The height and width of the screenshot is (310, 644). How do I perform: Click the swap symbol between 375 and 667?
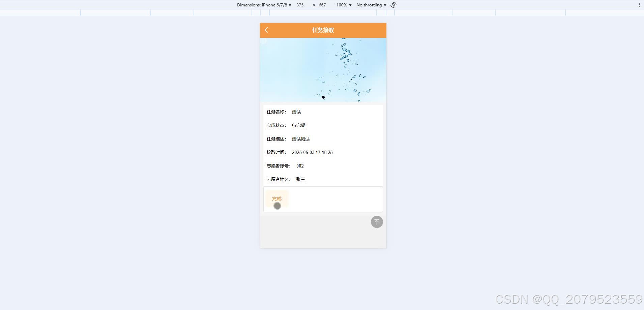(x=313, y=5)
